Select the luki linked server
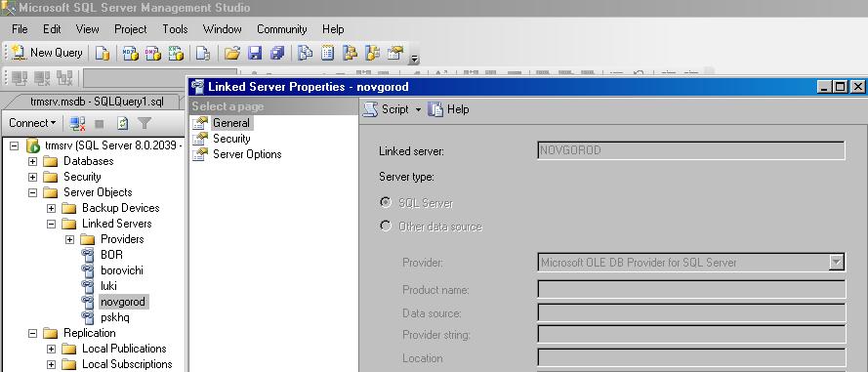868x372 pixels. coord(108,286)
